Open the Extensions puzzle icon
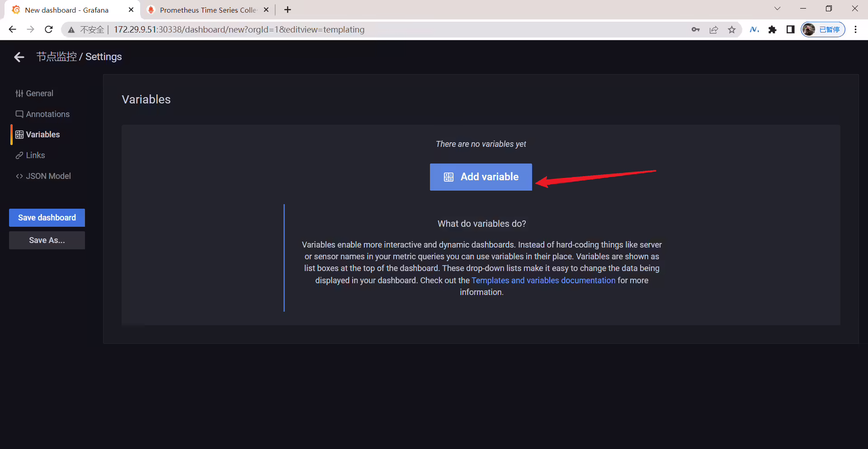 [x=773, y=29]
